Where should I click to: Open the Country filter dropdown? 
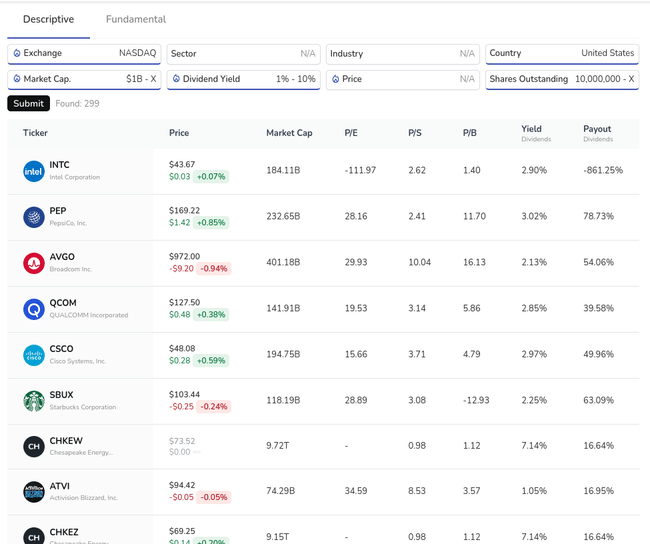point(561,54)
